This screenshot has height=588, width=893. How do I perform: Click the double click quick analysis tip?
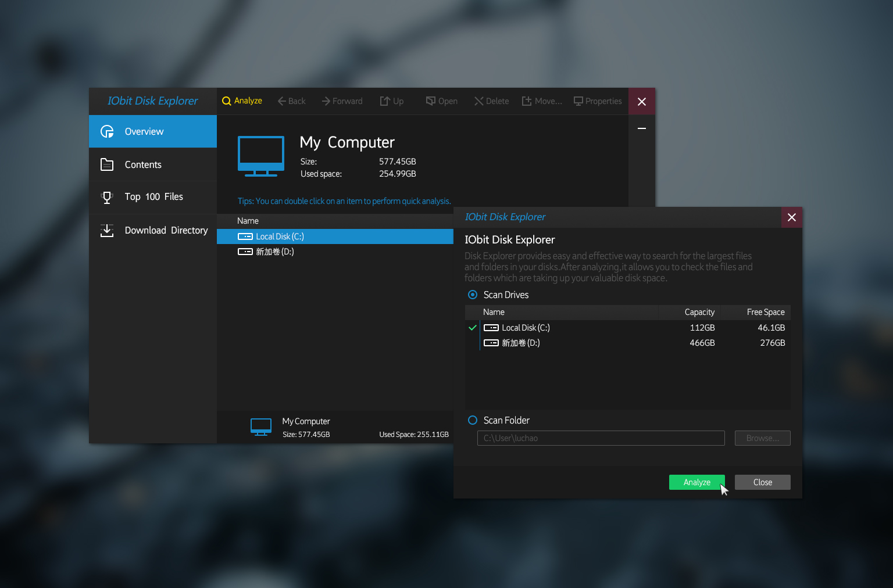pos(344,201)
